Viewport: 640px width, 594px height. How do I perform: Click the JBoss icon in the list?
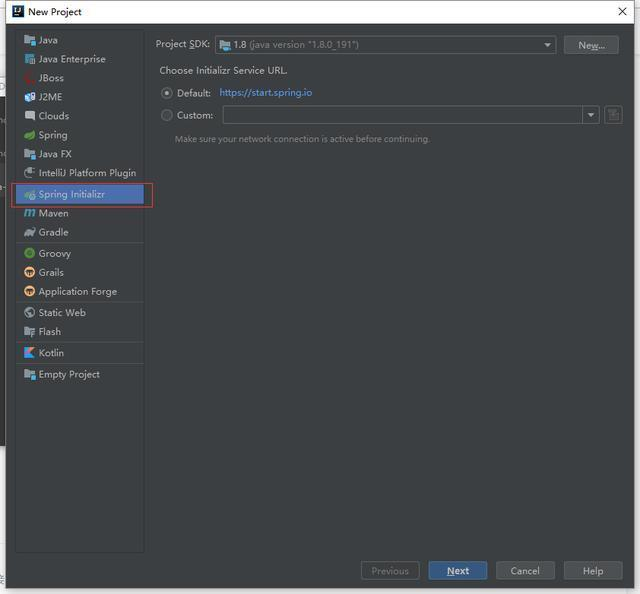point(30,78)
